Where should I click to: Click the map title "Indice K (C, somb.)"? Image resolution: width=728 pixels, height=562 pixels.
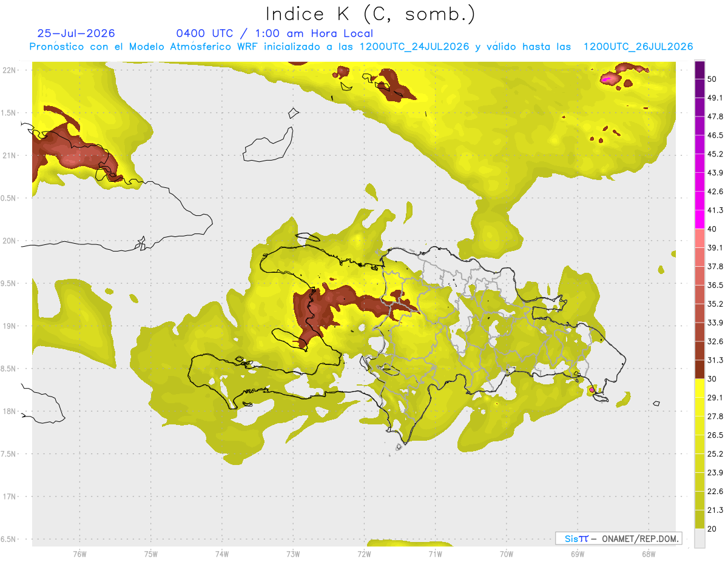coord(370,13)
